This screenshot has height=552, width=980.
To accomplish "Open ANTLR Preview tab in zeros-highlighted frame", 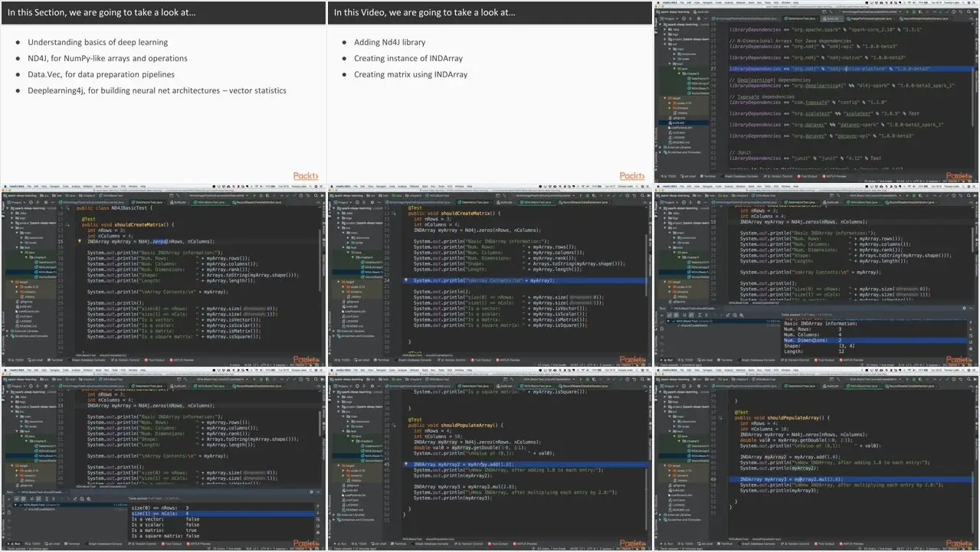I will (x=182, y=360).
